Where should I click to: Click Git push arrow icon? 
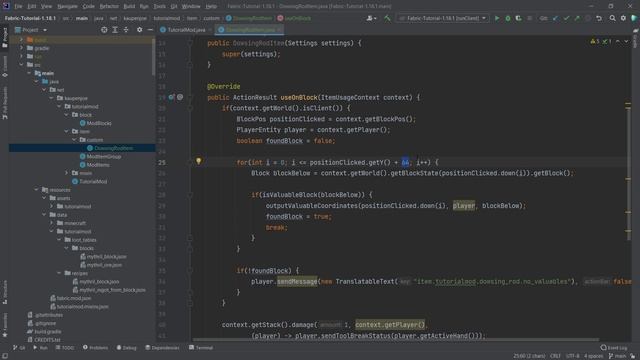coord(577,18)
